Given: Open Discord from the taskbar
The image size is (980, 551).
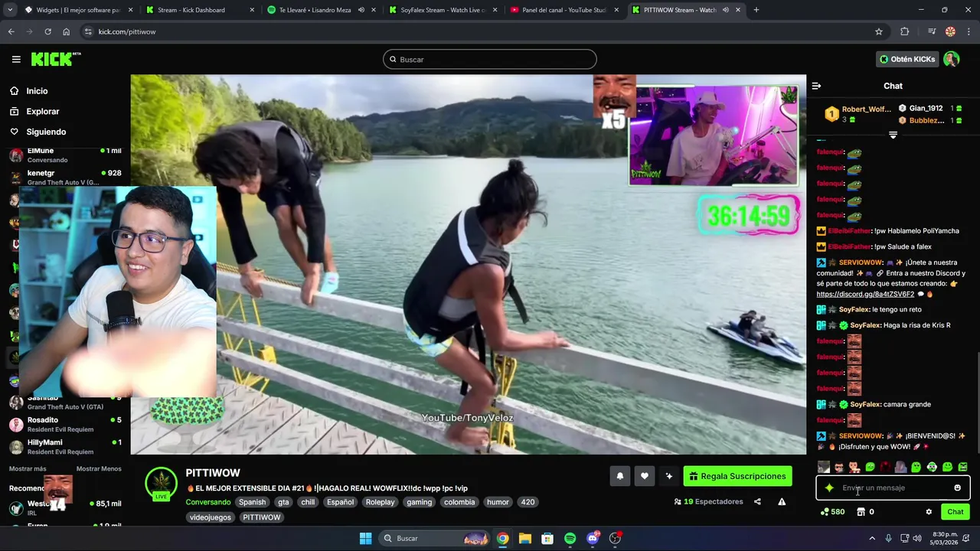Looking at the screenshot, I should coord(593,539).
